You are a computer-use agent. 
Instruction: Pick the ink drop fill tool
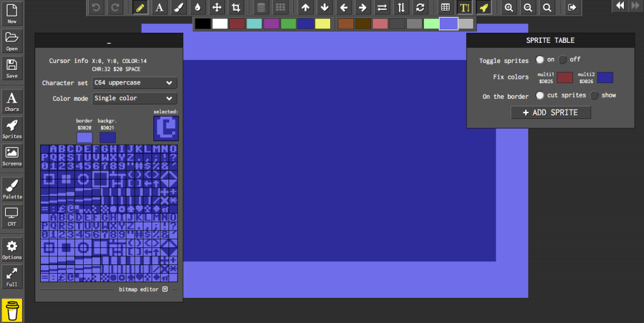coord(197,8)
